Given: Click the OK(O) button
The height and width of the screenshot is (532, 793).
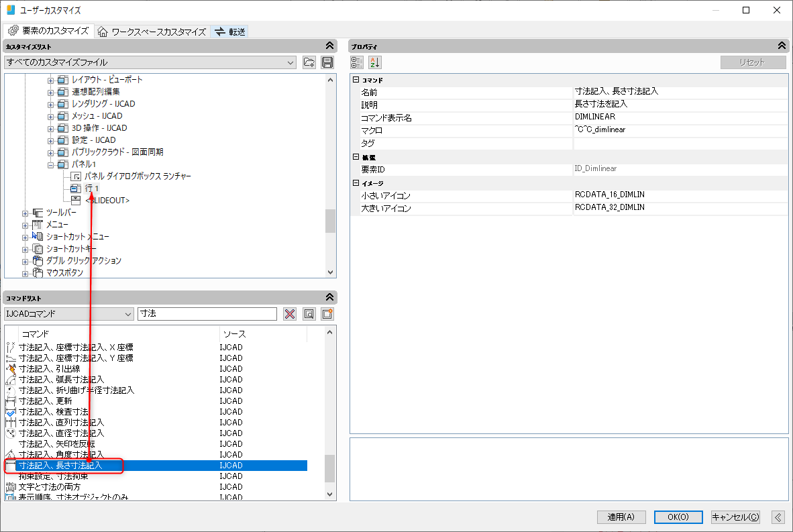Looking at the screenshot, I should pyautogui.click(x=678, y=517).
